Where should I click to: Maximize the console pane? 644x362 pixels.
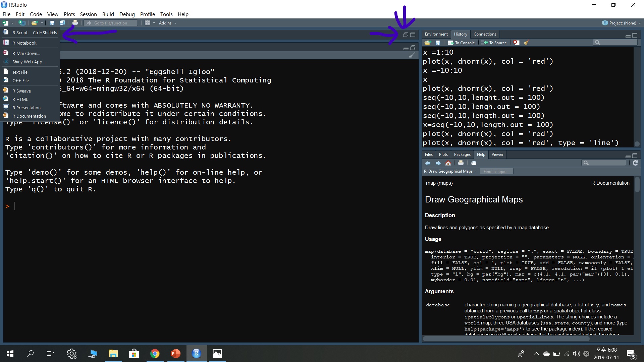point(413,48)
